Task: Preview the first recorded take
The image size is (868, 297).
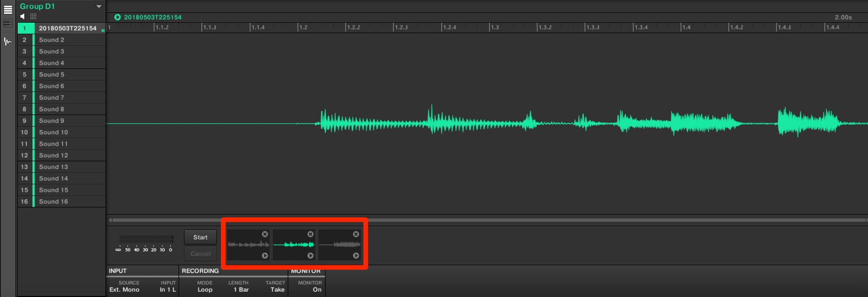Action: [265, 255]
